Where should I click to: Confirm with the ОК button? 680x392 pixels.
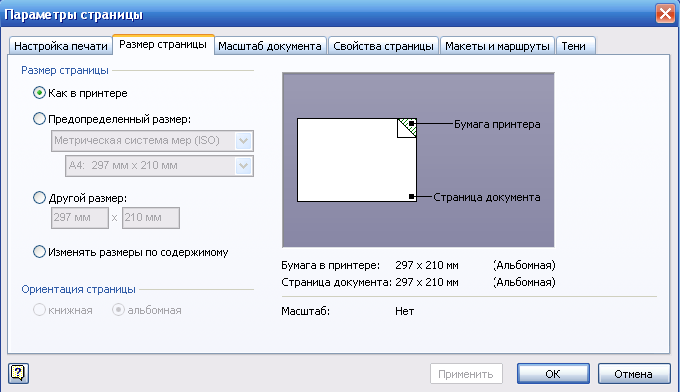pyautogui.click(x=553, y=374)
